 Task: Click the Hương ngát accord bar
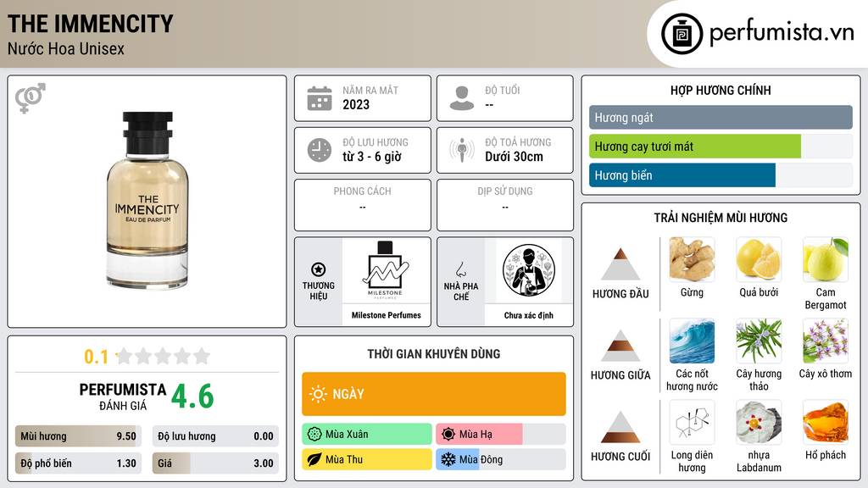pyautogui.click(x=721, y=117)
